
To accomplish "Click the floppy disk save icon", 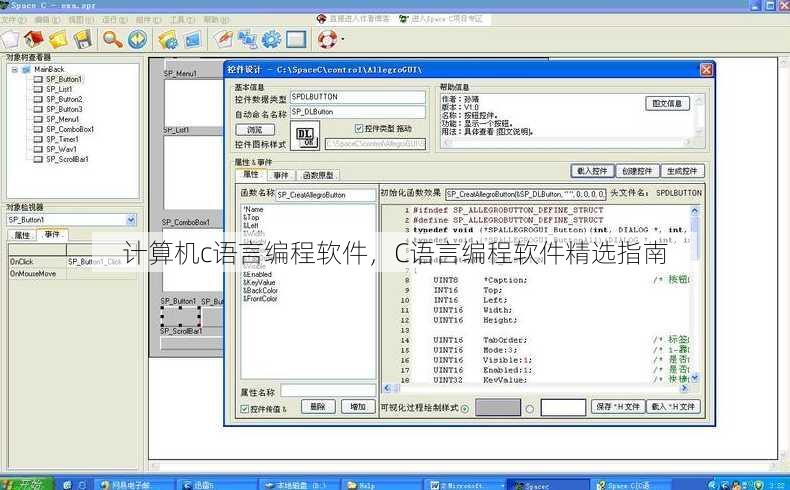I will 83,39.
